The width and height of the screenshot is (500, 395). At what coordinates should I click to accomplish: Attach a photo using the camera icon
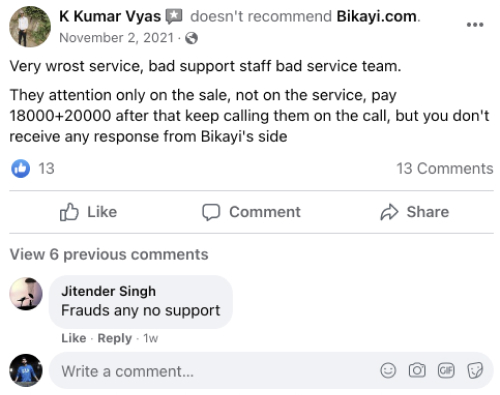(417, 370)
